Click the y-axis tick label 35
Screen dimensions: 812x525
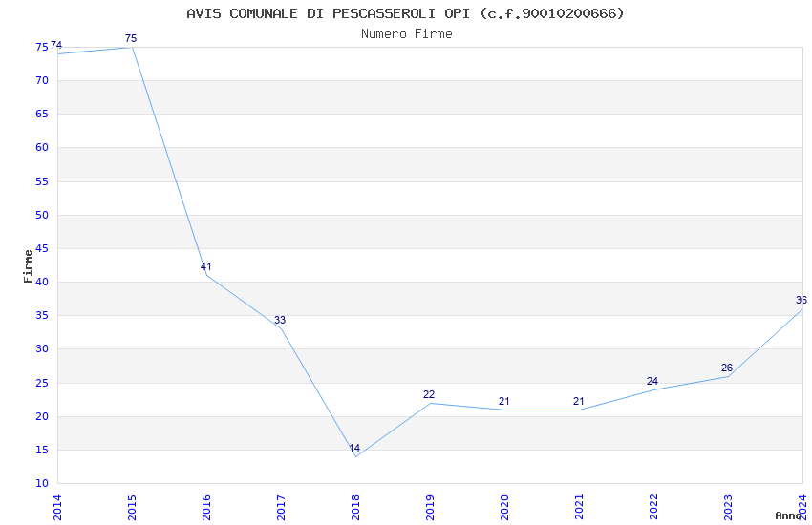coord(42,316)
